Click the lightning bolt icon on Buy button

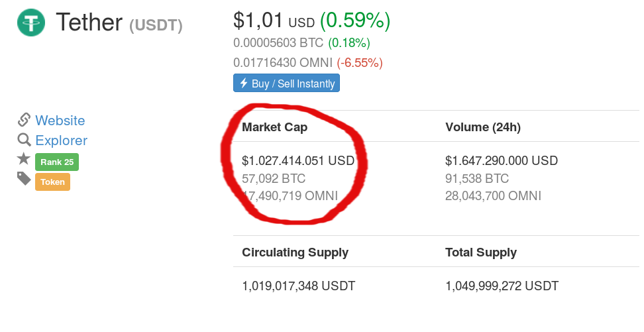pyautogui.click(x=244, y=83)
